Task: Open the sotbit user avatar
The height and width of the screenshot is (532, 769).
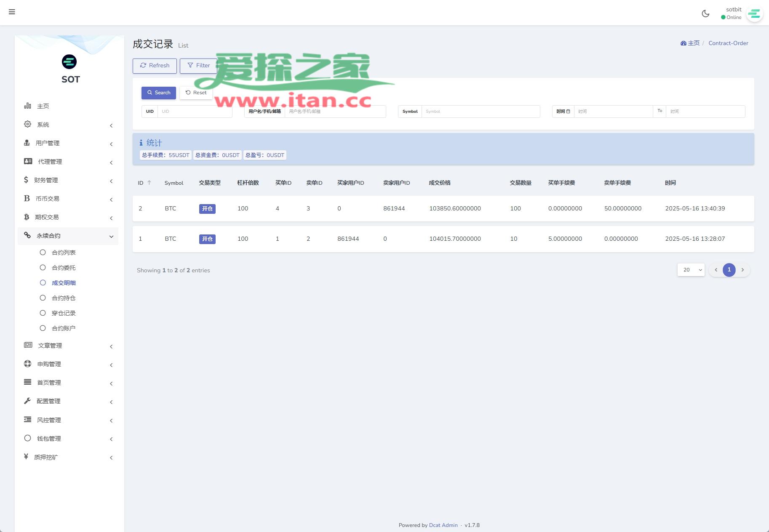Action: click(754, 14)
